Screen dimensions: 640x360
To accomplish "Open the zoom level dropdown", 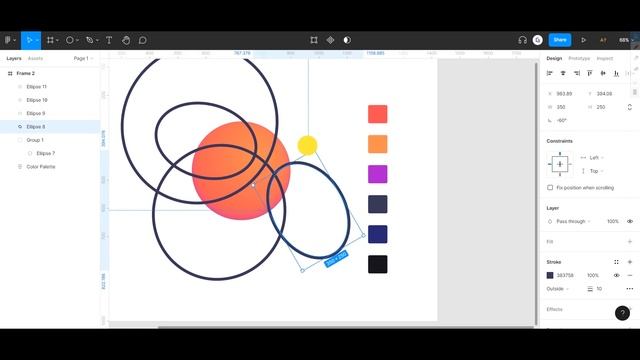I will pos(626,40).
